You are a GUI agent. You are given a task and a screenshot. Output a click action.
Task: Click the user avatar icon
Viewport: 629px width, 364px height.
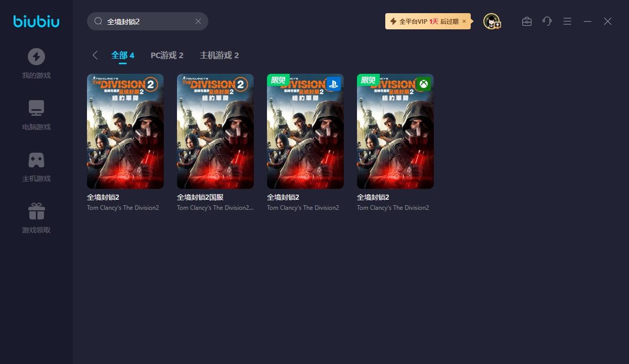pos(491,21)
